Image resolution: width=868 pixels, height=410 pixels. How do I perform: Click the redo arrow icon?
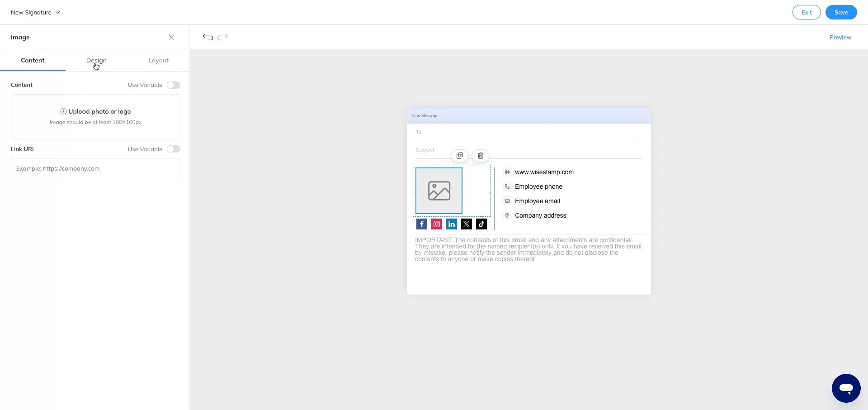pyautogui.click(x=223, y=37)
